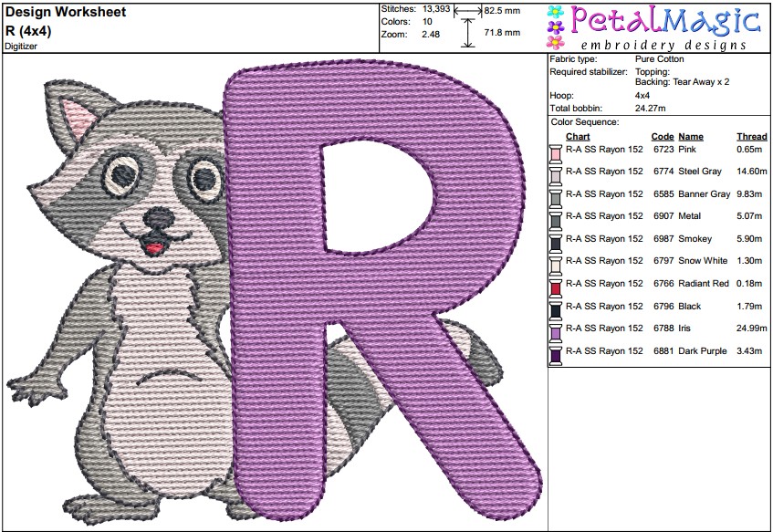Click the Smokey thread spool swatch
Viewport: 773px width, 532px height.
coord(556,243)
